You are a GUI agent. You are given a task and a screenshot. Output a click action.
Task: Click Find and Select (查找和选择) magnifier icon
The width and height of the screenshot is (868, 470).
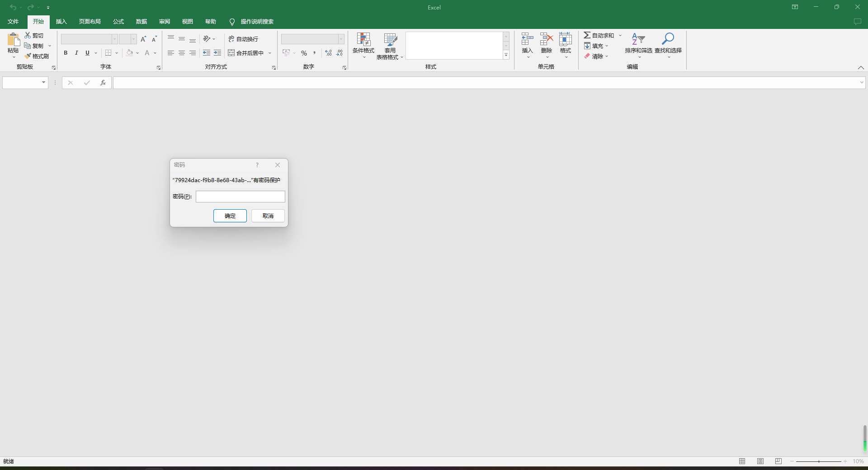click(x=668, y=40)
